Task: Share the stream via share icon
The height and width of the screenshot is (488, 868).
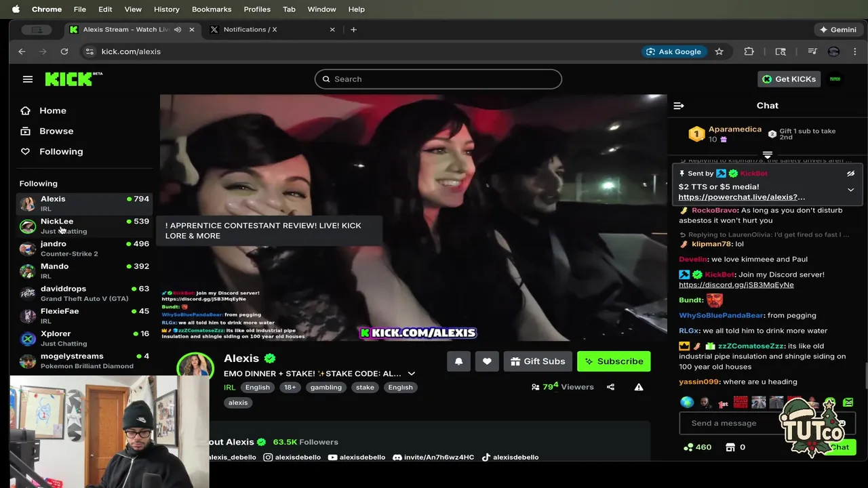Action: pos(610,387)
